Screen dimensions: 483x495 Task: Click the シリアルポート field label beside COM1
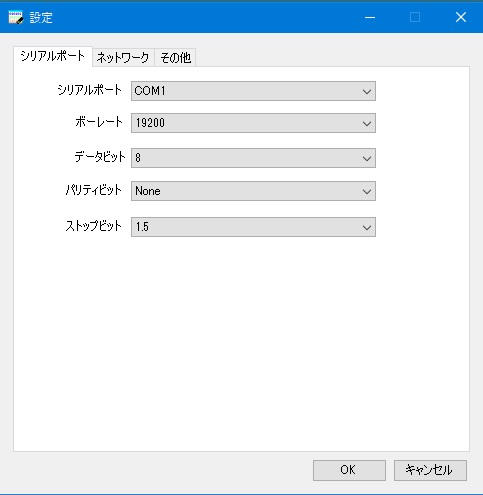click(90, 90)
